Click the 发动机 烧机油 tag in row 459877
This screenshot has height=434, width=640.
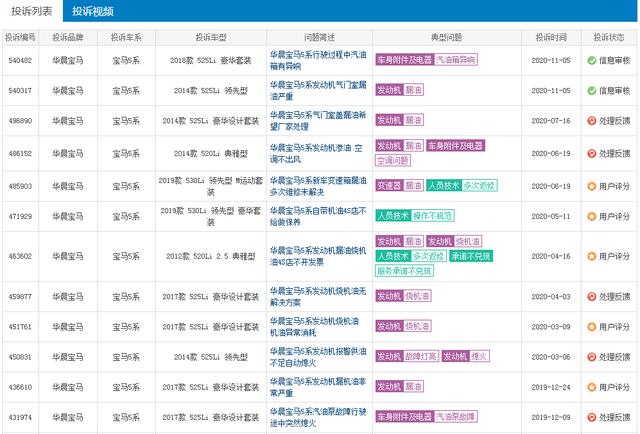[403, 296]
